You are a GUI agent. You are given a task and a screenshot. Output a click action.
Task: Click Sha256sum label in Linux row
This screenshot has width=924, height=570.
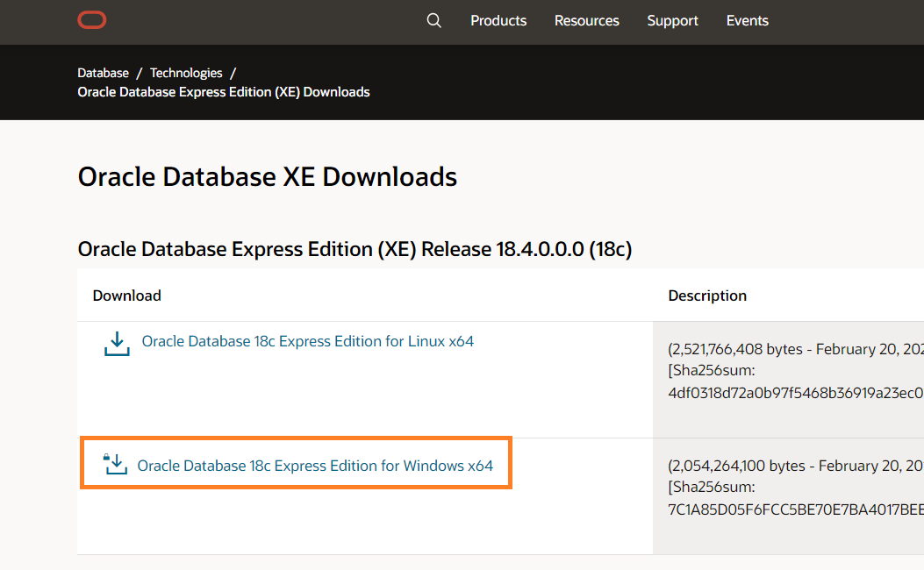pyautogui.click(x=712, y=370)
